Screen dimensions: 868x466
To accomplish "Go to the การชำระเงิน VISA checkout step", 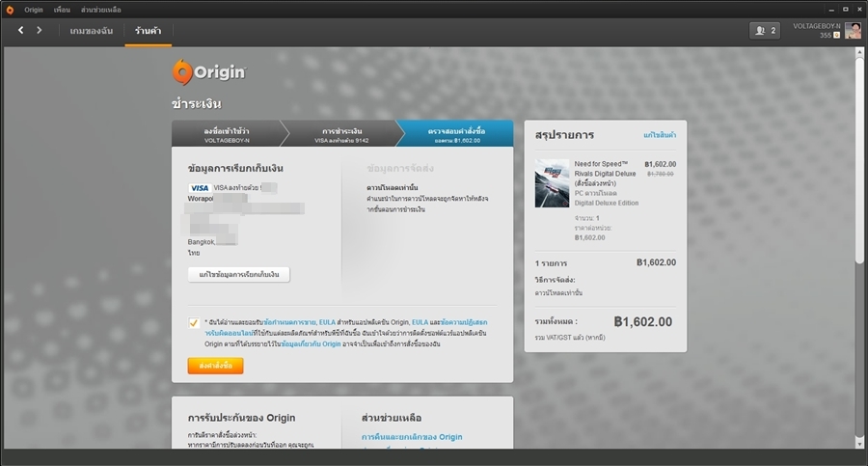I will tap(342, 133).
